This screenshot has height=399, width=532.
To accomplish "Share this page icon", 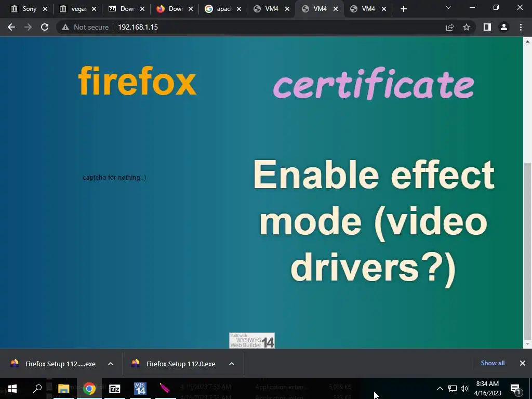I will pos(450,27).
